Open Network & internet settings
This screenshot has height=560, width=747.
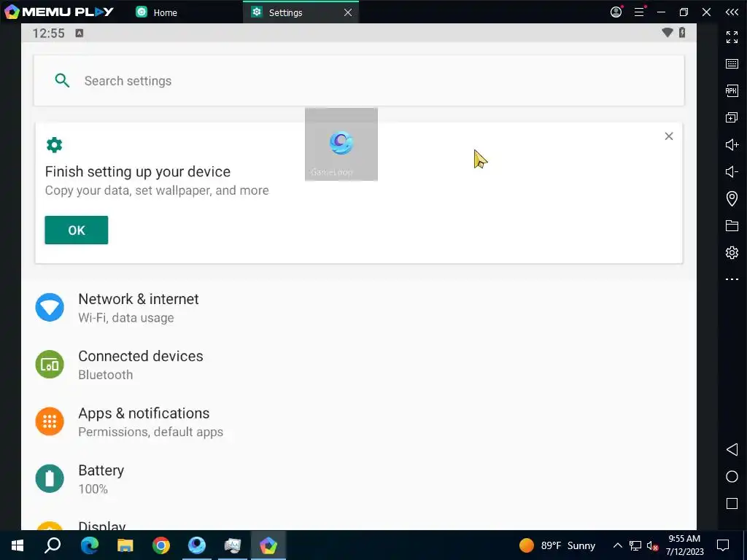[x=359, y=308]
